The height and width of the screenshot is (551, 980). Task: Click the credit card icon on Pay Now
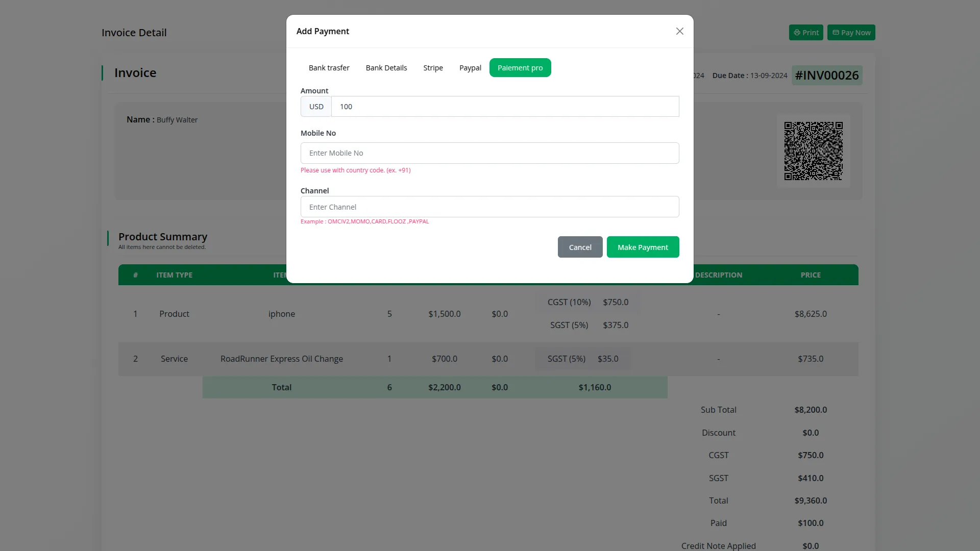point(837,32)
